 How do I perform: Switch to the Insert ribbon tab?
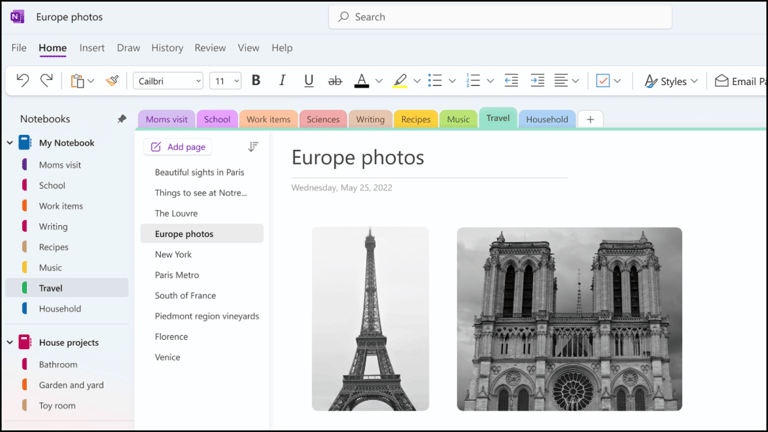click(92, 48)
